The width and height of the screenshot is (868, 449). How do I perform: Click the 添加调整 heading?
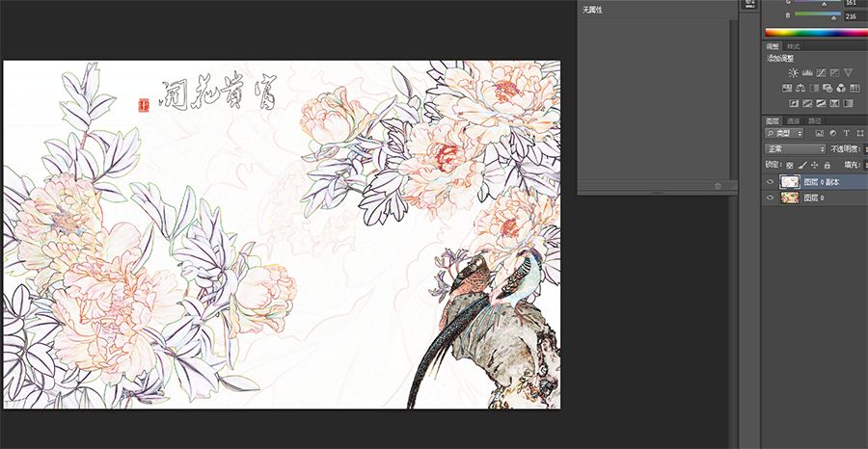pos(780,59)
